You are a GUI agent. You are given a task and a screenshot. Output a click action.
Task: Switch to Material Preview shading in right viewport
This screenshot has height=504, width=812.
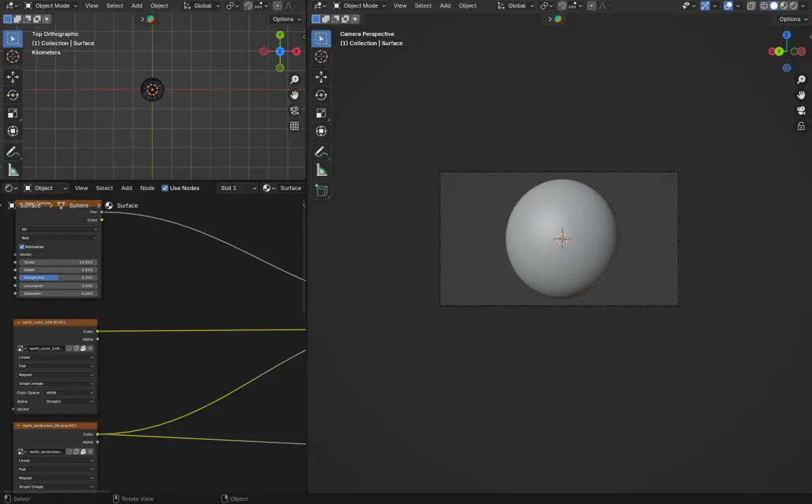(x=784, y=5)
